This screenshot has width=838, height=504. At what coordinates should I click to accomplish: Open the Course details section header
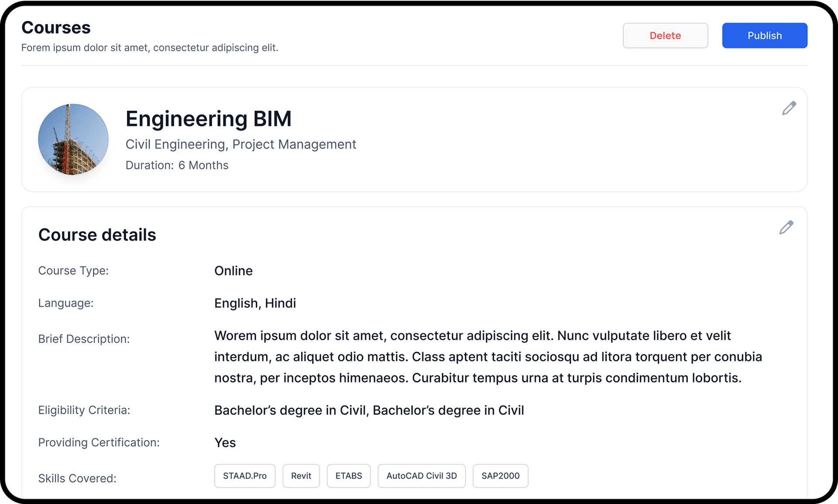click(x=97, y=234)
